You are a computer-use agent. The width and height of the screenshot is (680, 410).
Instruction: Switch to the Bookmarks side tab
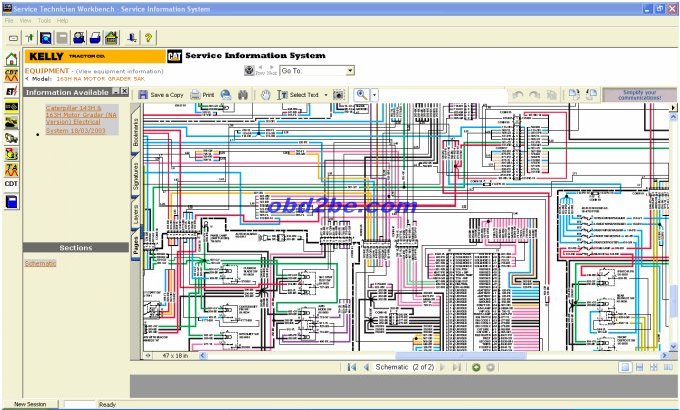[x=136, y=132]
